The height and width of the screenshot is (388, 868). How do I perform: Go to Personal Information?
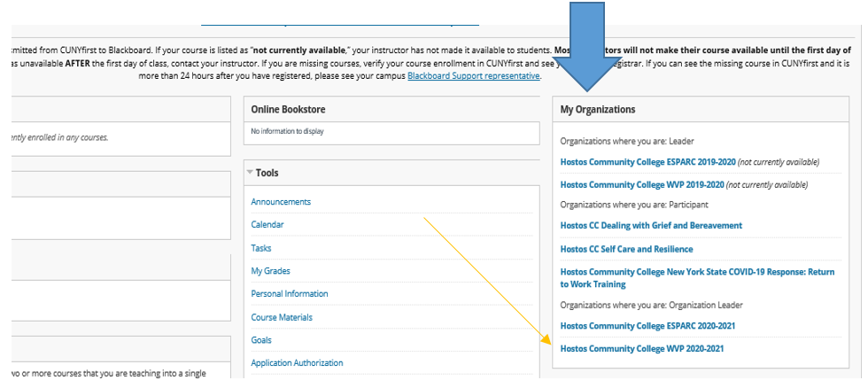coord(289,294)
